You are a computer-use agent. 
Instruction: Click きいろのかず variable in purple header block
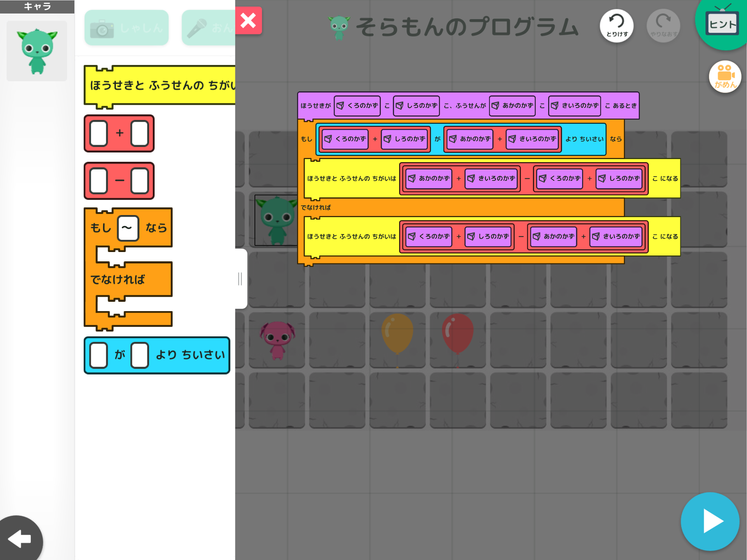pos(575,106)
